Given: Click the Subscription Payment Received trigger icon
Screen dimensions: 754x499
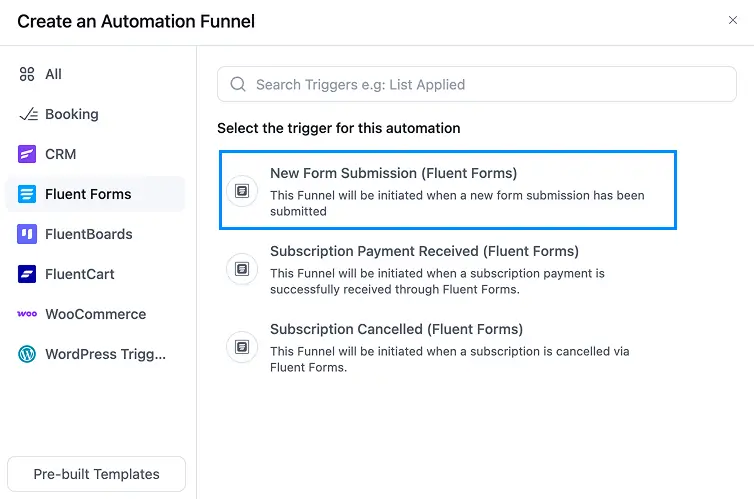Looking at the screenshot, I should pyautogui.click(x=242, y=269).
